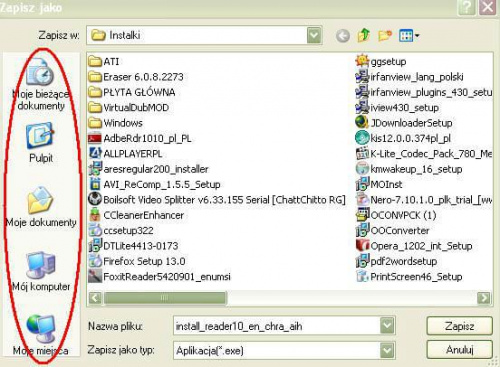
Task: Go to Pulpit in places bar
Action: 41,143
